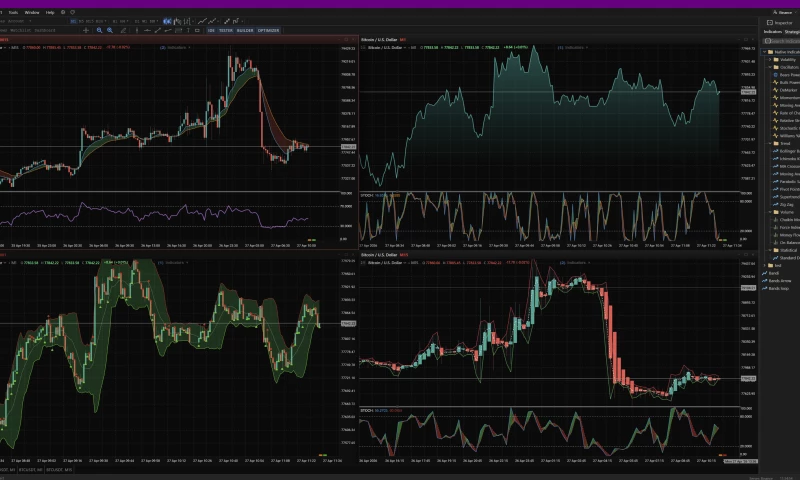This screenshot has height=480, width=800.
Task: Switch to the Strategies tab
Action: point(792,32)
